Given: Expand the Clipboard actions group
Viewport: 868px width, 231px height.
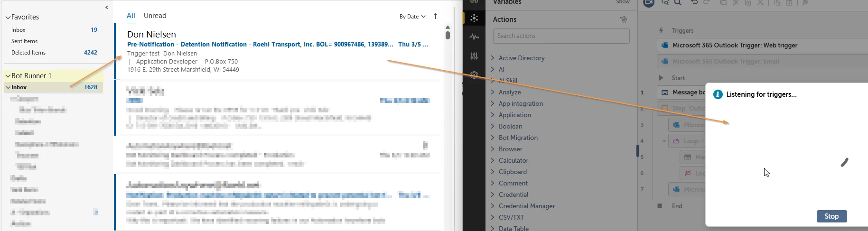Looking at the screenshot, I should coord(492,172).
